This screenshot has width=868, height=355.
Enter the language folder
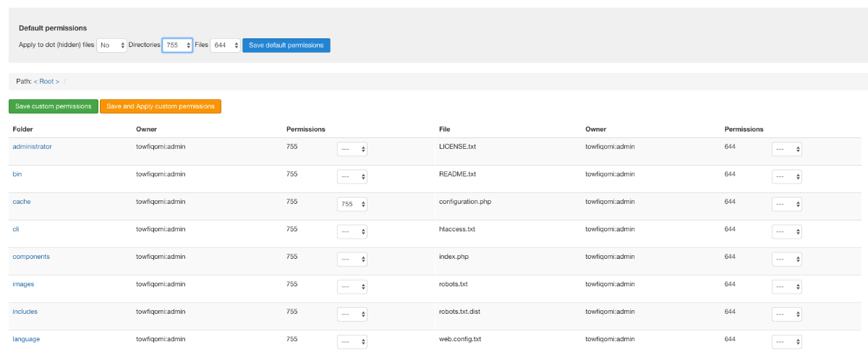26,339
